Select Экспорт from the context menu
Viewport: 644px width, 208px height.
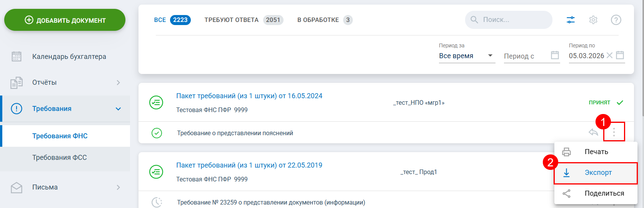pyautogui.click(x=598, y=173)
